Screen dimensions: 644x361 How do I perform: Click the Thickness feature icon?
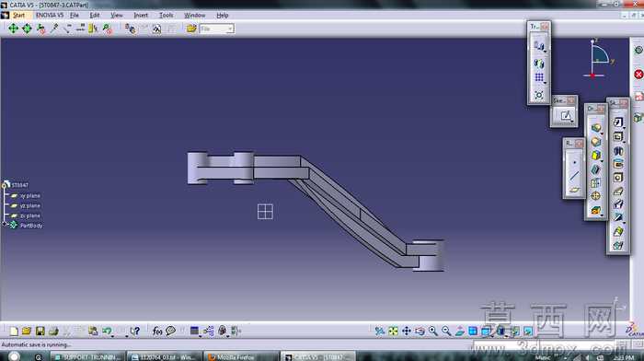(x=596, y=183)
